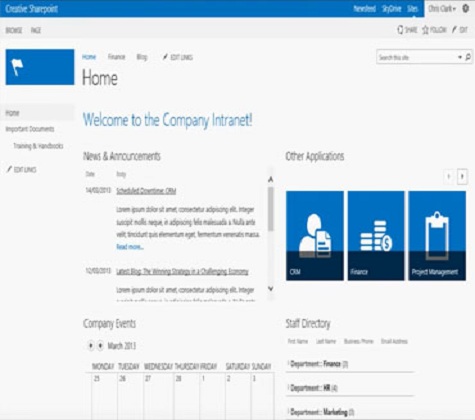Switch to the BROWSE ribbon tab

tap(14, 30)
